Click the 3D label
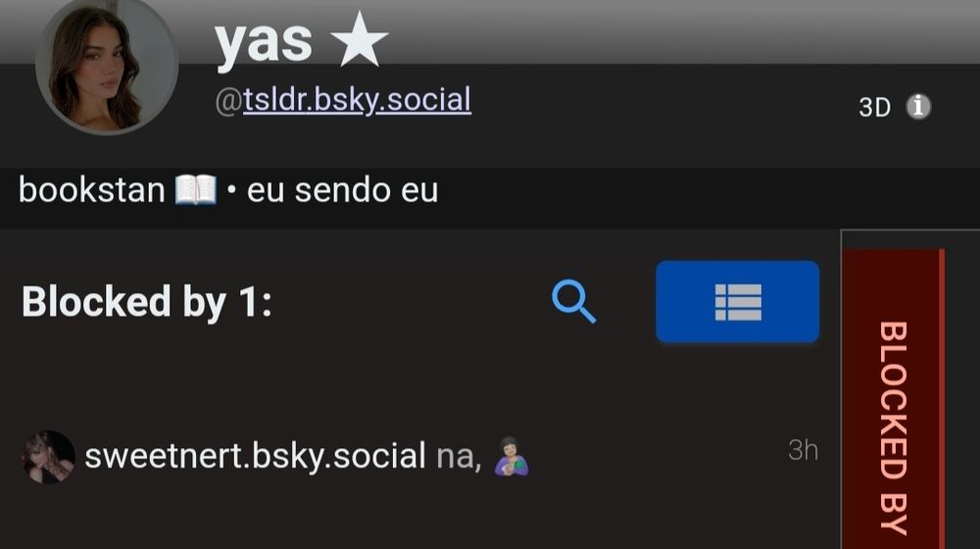980x549 pixels. (x=874, y=108)
